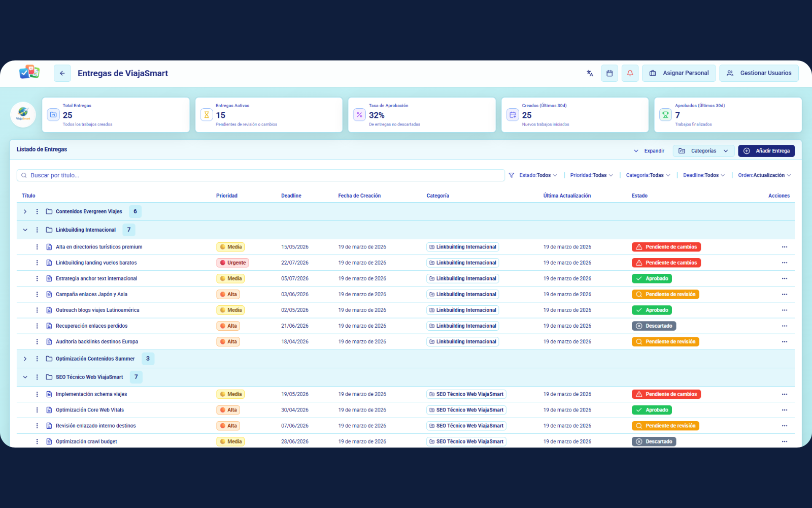This screenshot has height=508, width=812.
Task: Open the Categorías dropdown button
Action: [x=703, y=151]
